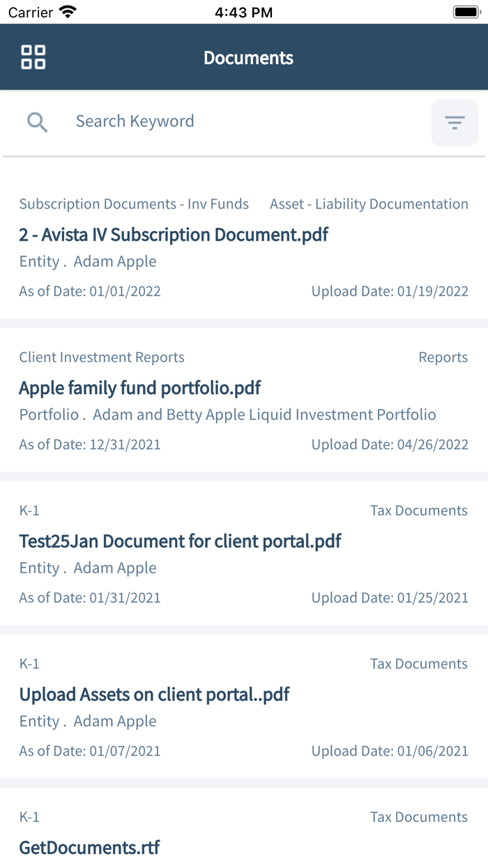Tap the Upload Date 01/06/2021 text
Screen dimensions: 488x868
(390, 751)
